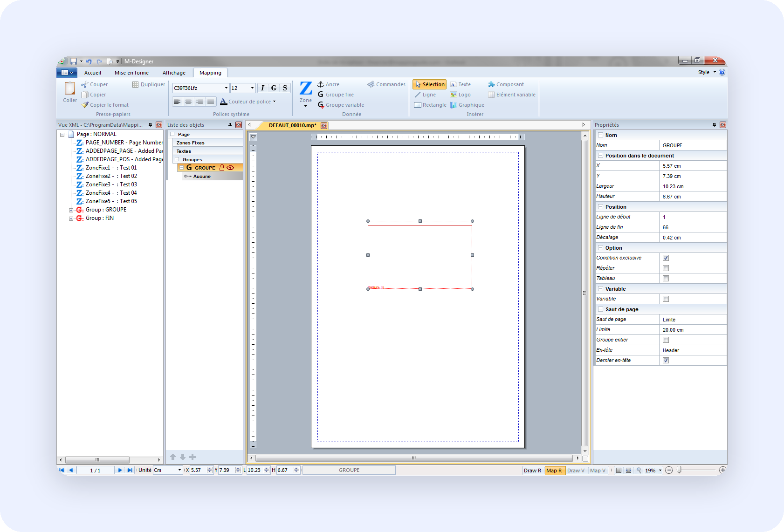The width and height of the screenshot is (784, 532).
Task: Apply italic with the I button
Action: 262,88
